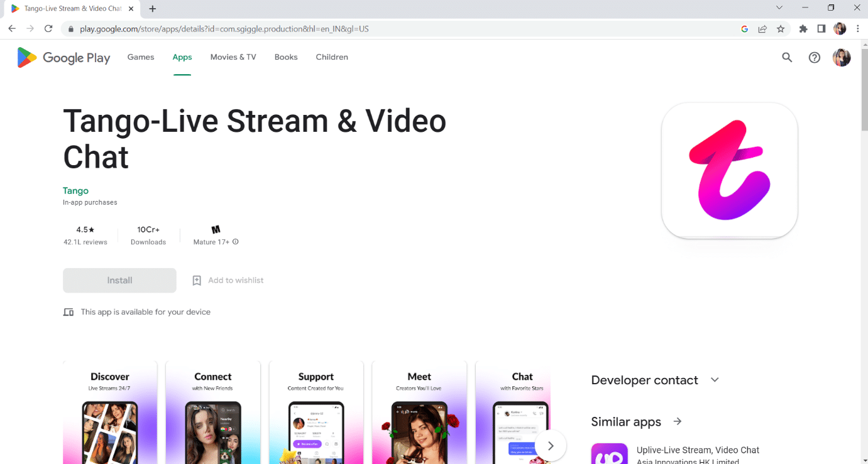Image resolution: width=868 pixels, height=464 pixels.
Task: Click the Google icon in the address bar
Action: pos(744,29)
